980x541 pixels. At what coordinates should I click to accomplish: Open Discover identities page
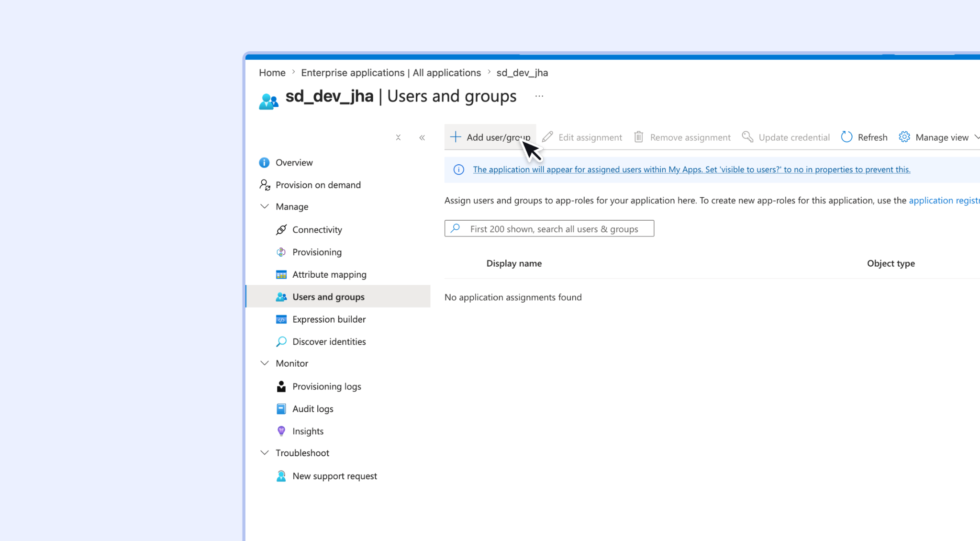(329, 342)
